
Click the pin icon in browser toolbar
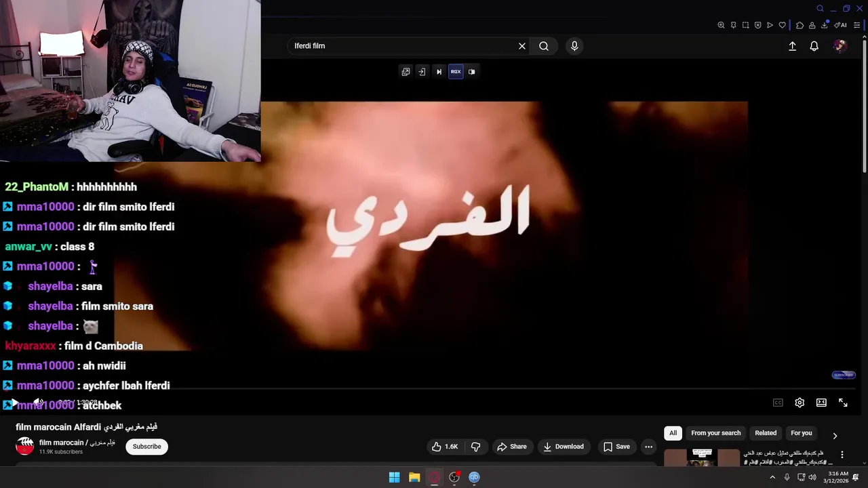point(733,25)
